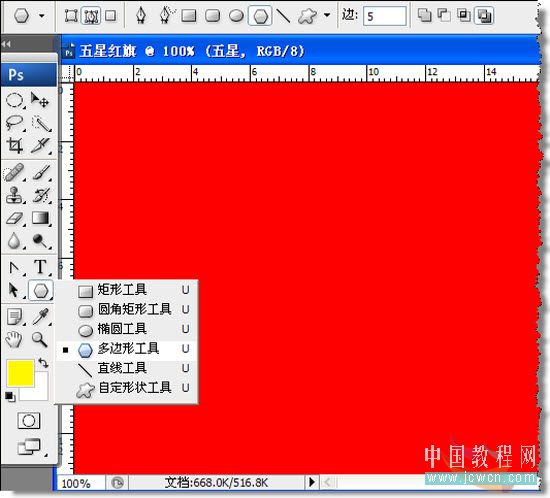Enable Add to path area mode
The image size is (550, 498).
(x=424, y=15)
